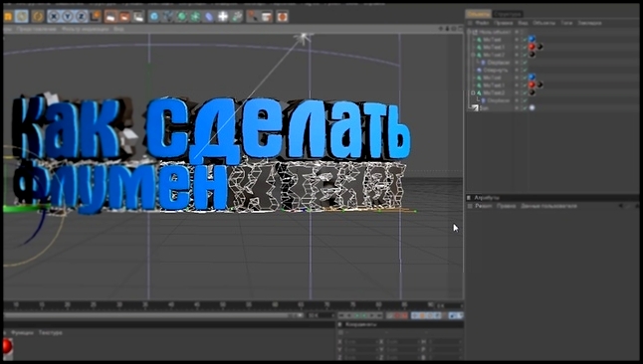643x364 pixels.
Task: Toggle the X axis lock
Action: [54, 16]
